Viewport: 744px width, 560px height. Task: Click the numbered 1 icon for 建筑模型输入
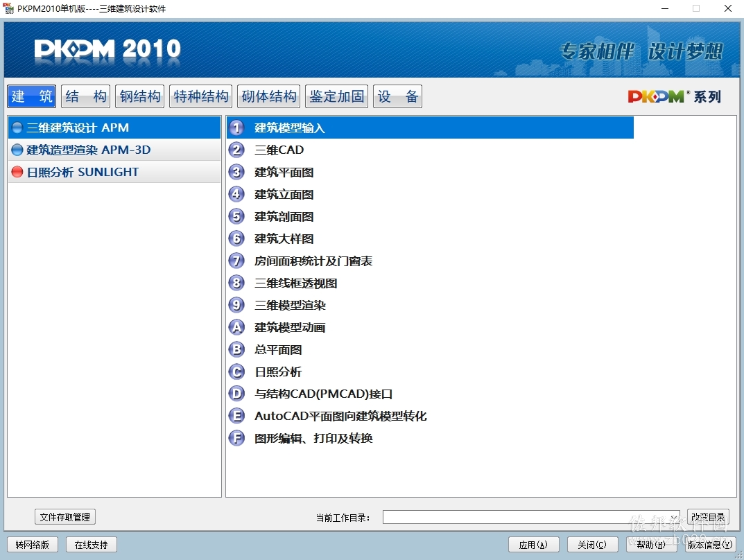[x=236, y=128]
